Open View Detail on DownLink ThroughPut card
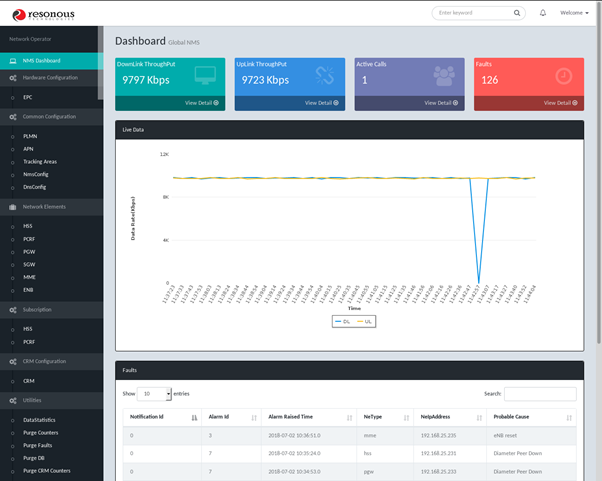 (205, 102)
